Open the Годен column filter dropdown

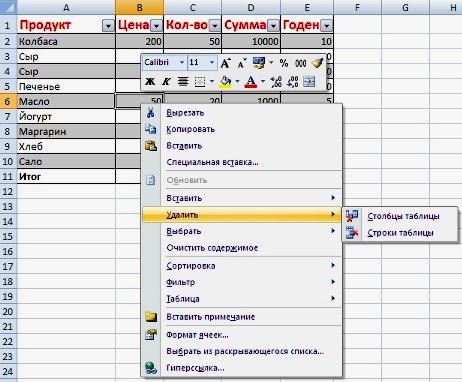[327, 25]
